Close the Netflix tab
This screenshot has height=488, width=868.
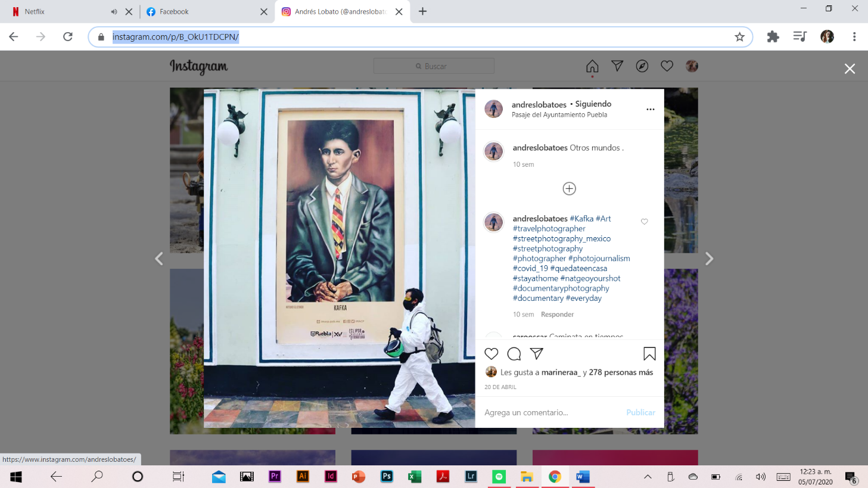[129, 11]
